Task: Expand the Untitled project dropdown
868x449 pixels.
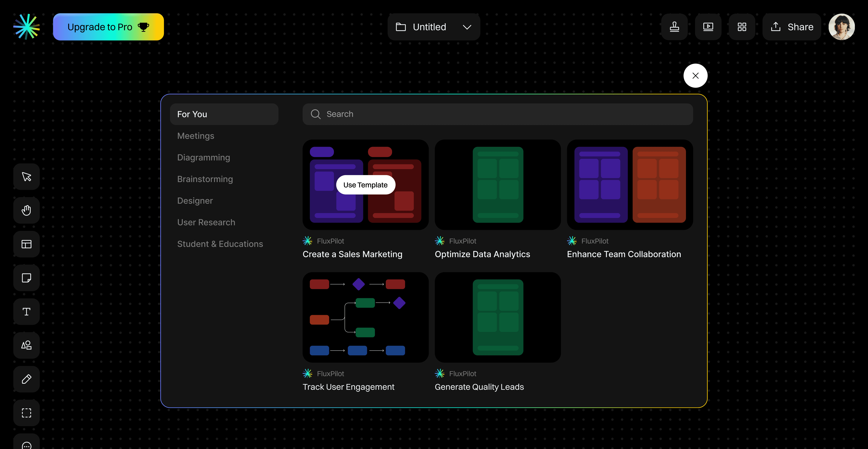Action: (434, 27)
